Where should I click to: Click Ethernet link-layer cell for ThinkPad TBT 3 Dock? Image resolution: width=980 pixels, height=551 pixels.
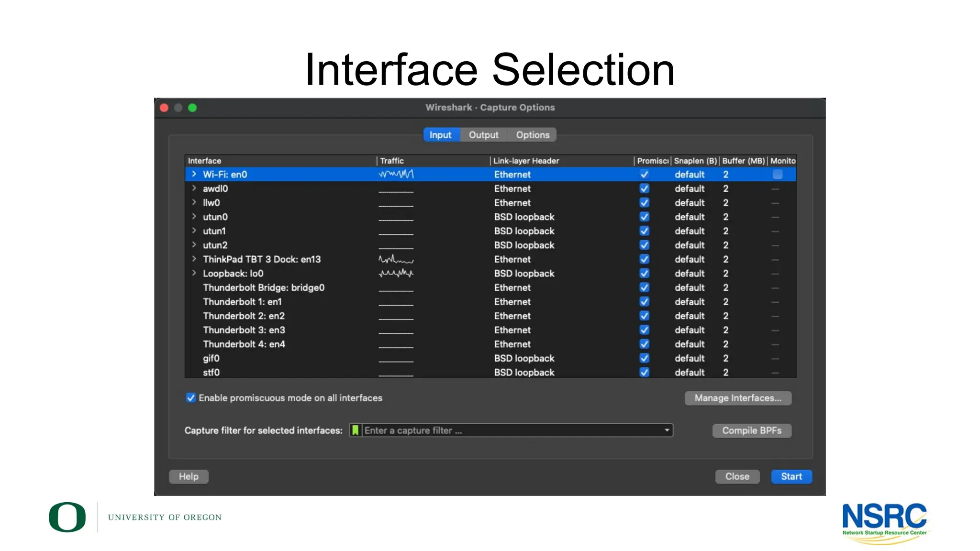point(512,259)
